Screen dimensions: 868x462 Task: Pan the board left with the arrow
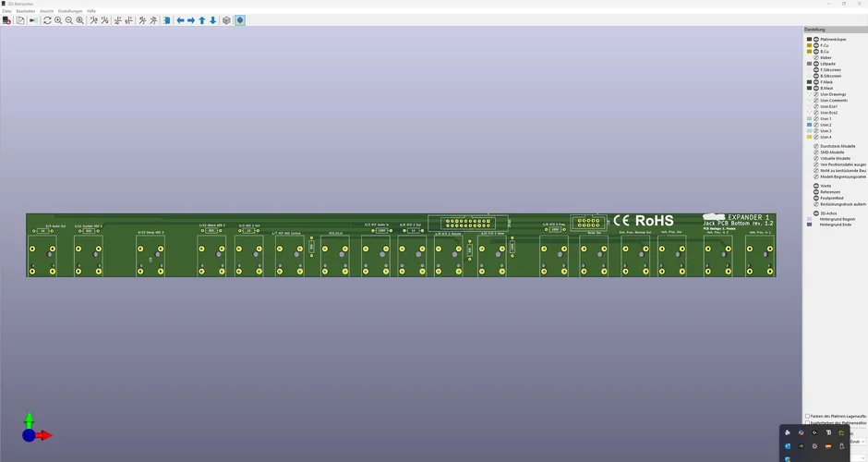[180, 20]
